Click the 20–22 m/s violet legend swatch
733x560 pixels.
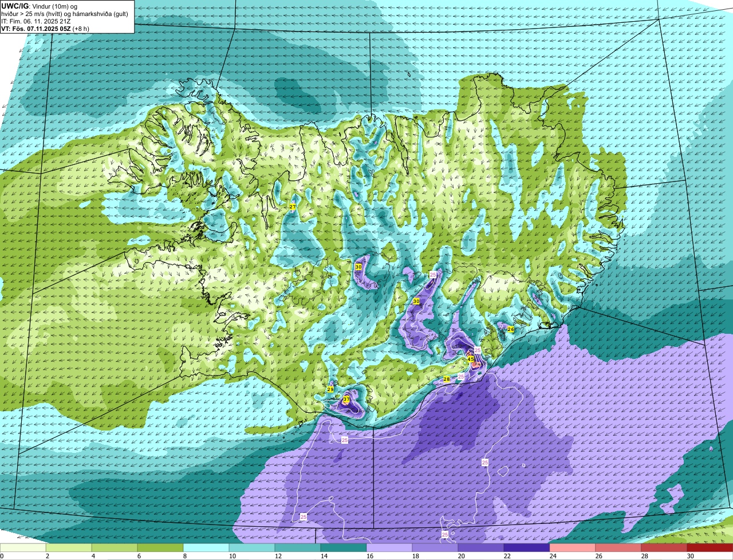tap(481, 548)
